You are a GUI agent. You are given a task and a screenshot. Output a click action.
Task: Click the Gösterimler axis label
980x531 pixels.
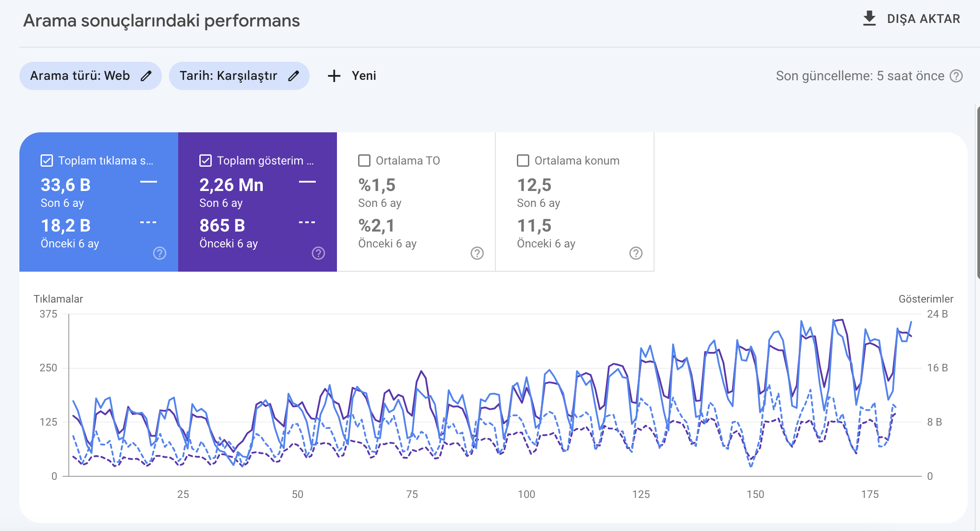pyautogui.click(x=926, y=299)
